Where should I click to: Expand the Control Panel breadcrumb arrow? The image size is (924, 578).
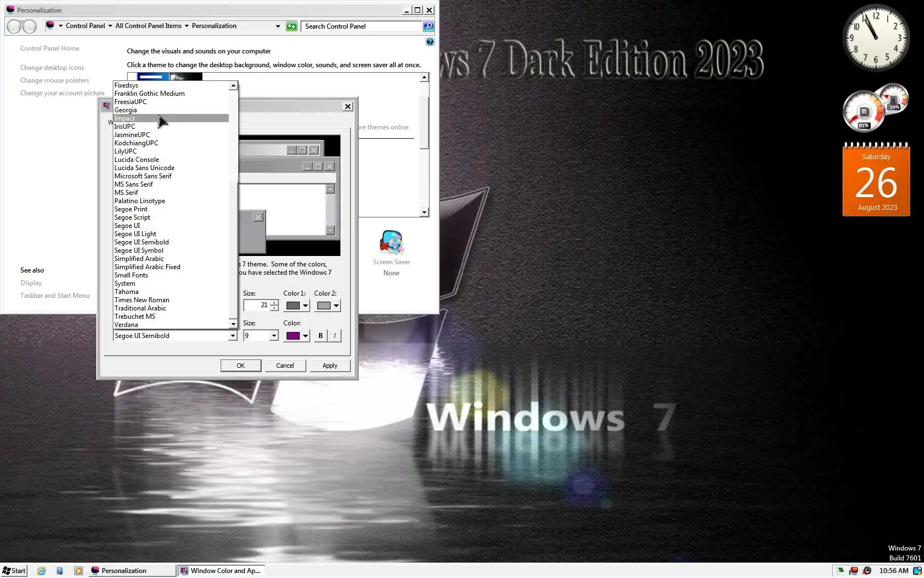(x=110, y=26)
